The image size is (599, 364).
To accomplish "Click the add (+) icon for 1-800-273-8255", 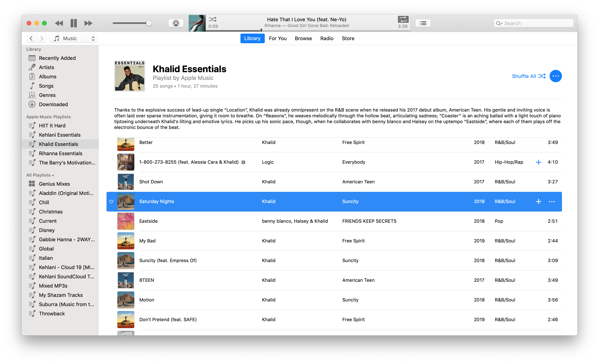I will coord(539,162).
